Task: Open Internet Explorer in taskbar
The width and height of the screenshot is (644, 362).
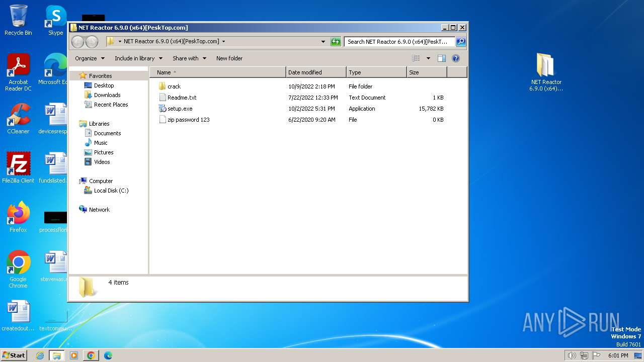Action: point(40,355)
